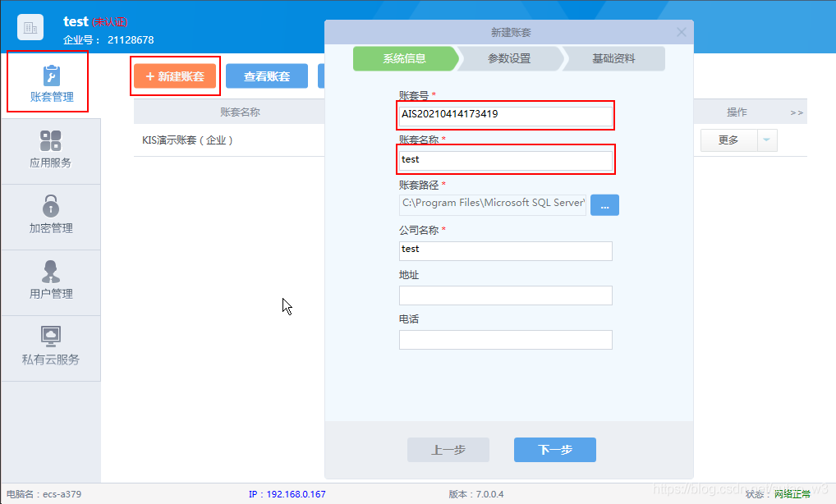Click the 电脑名 ecs-a379 status text
The image size is (836, 504).
(44, 494)
